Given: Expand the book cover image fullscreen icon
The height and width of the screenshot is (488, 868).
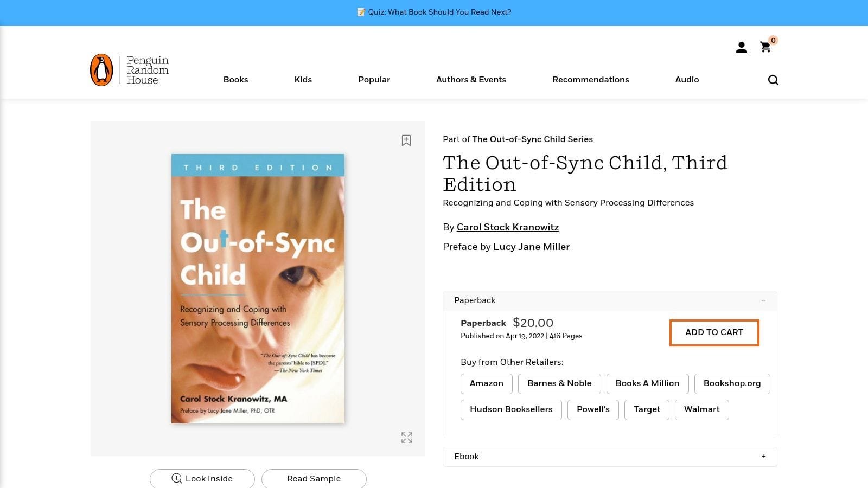Looking at the screenshot, I should (407, 438).
